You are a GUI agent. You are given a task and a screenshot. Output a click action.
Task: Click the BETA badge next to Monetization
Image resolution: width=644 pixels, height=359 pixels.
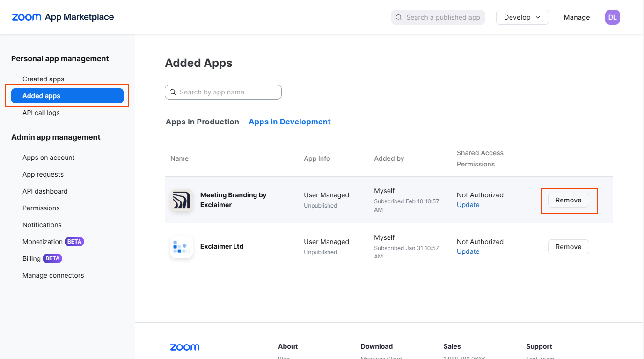(75, 241)
